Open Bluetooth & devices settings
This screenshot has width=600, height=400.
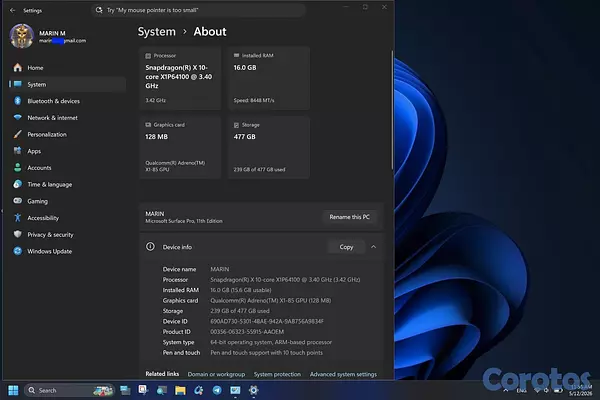click(67, 101)
